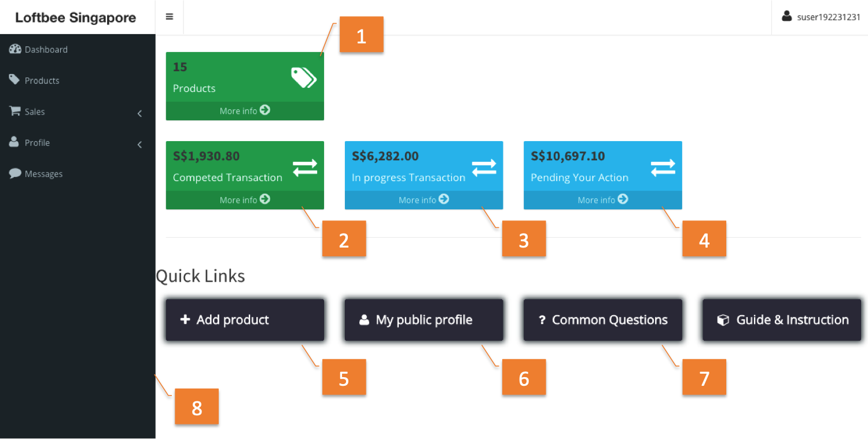
Task: Expand the Sales submenu chevron
Action: 139,113
